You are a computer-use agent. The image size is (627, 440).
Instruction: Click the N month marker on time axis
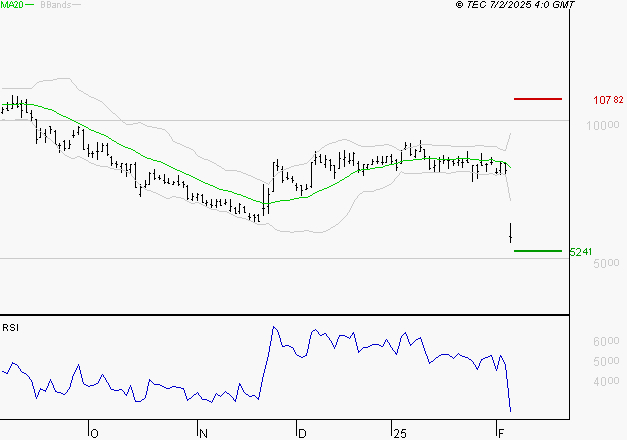point(203,434)
